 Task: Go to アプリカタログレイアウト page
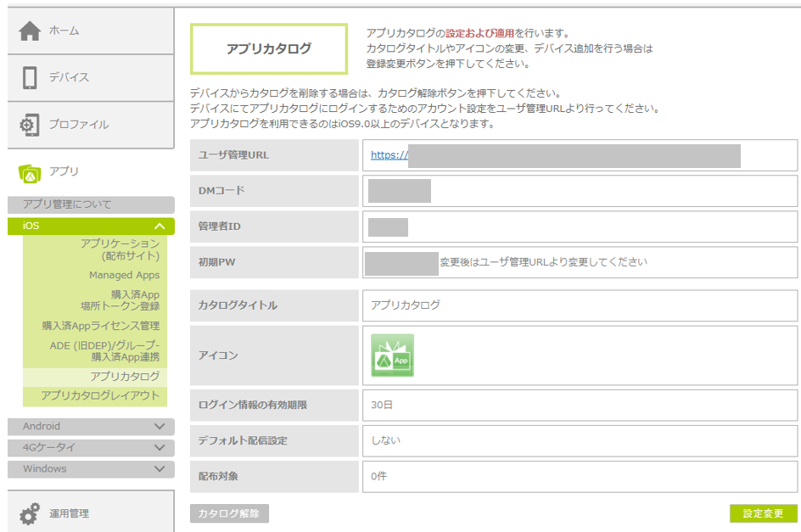click(x=100, y=396)
